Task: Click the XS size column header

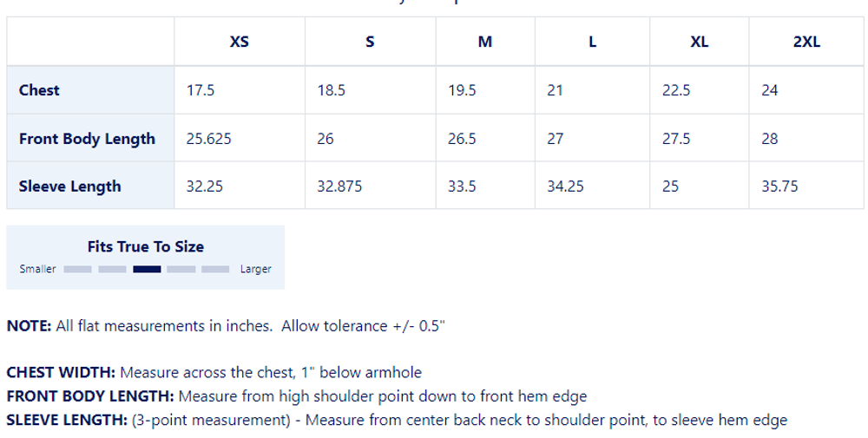Action: click(x=239, y=42)
